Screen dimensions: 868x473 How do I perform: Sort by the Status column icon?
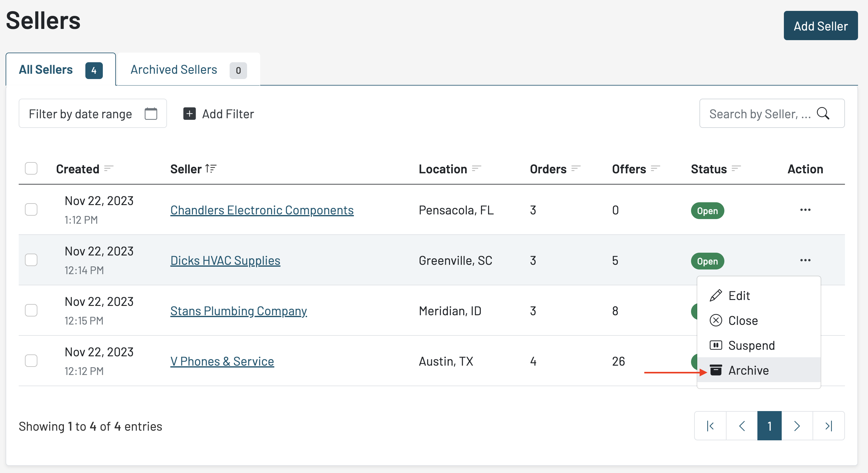tap(736, 168)
